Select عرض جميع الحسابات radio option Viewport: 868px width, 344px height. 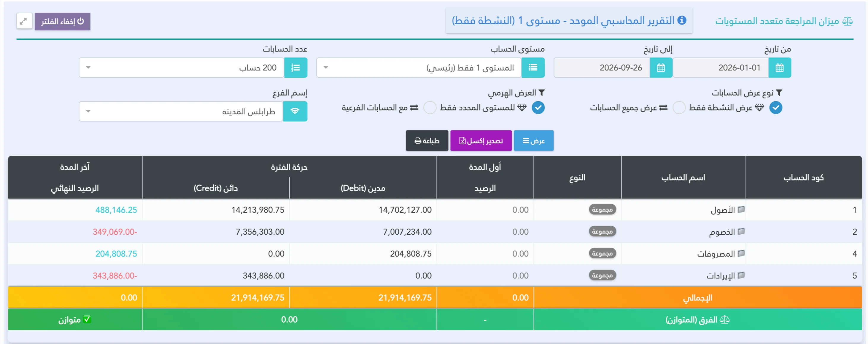point(679,108)
